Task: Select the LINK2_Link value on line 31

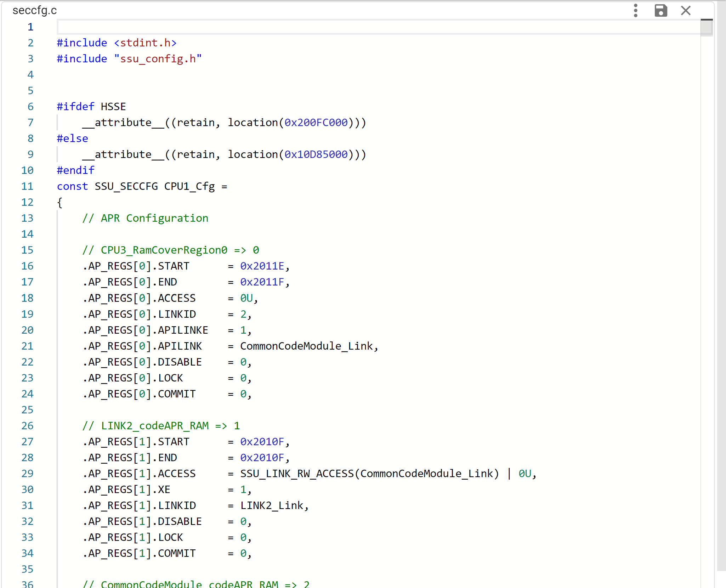Action: [x=272, y=505]
